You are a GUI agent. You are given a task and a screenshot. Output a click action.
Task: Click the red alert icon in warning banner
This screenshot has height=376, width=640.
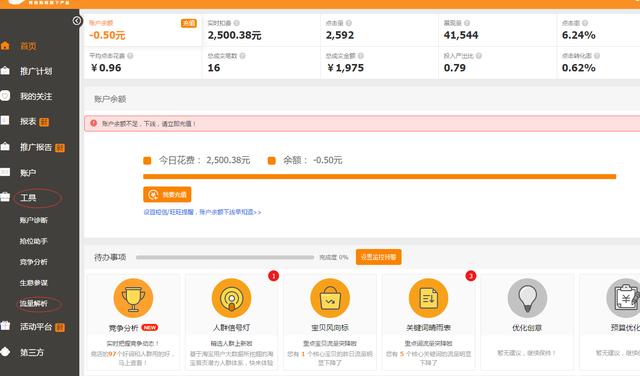94,123
